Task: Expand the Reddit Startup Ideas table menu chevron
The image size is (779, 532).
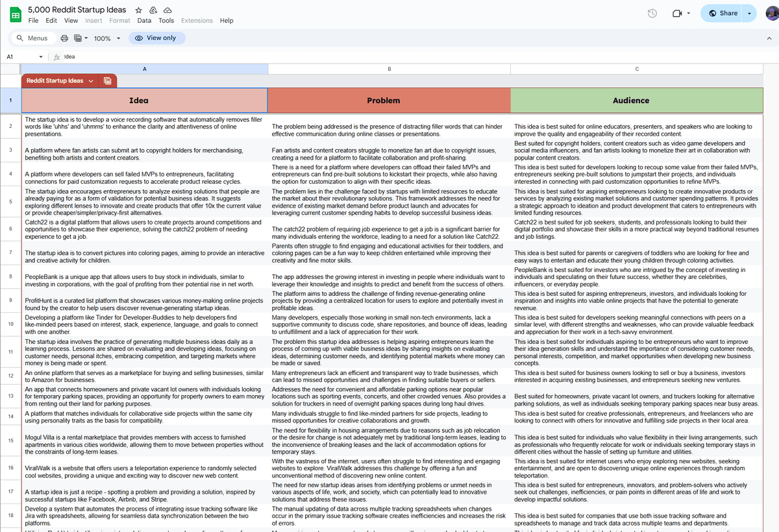Action: 91,81
